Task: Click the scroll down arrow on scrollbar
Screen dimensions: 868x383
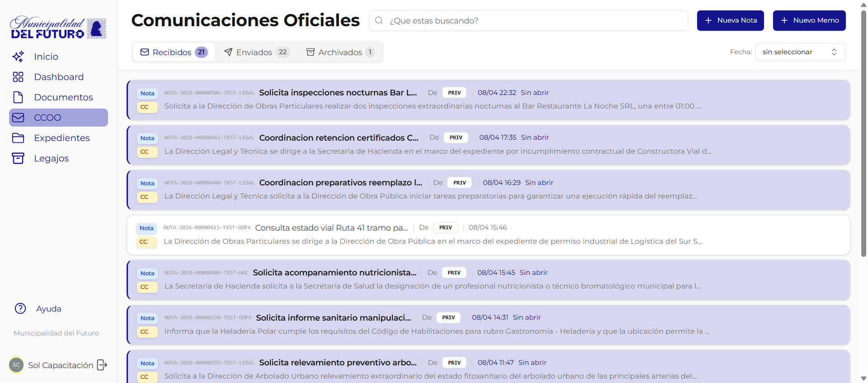Action: click(x=863, y=378)
